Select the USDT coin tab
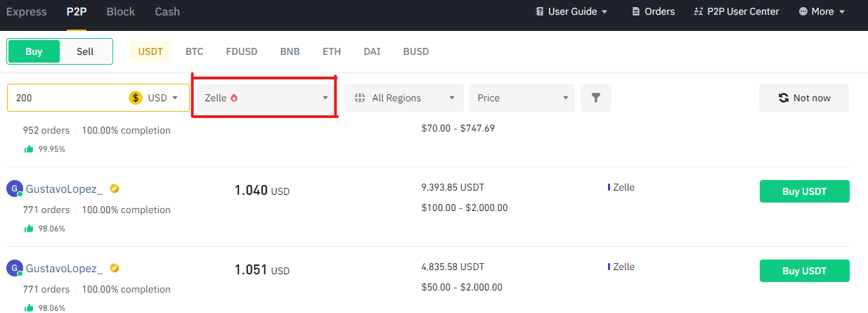The width and height of the screenshot is (868, 313). tap(150, 51)
